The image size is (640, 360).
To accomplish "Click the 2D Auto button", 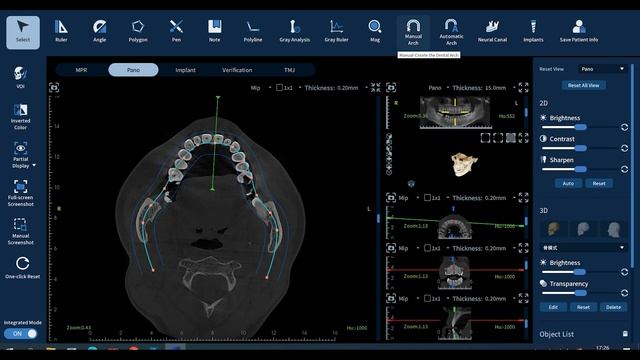I will pos(568,183).
